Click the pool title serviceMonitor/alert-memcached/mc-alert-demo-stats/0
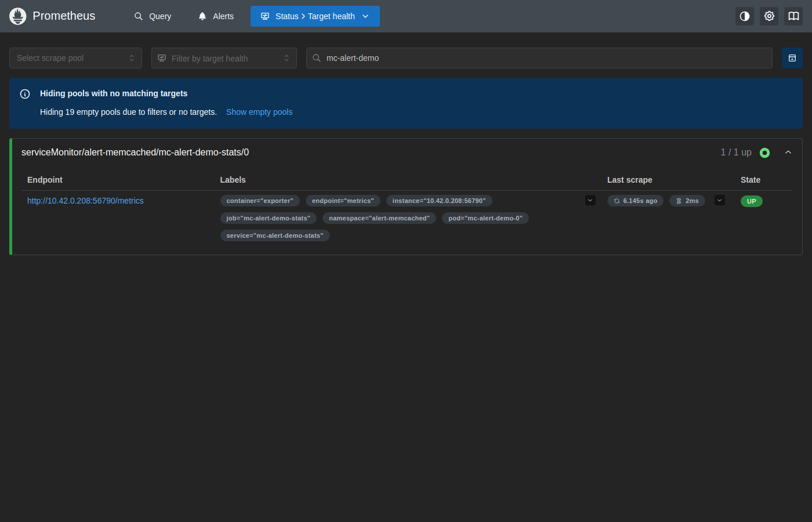The height and width of the screenshot is (522, 812). coord(135,152)
